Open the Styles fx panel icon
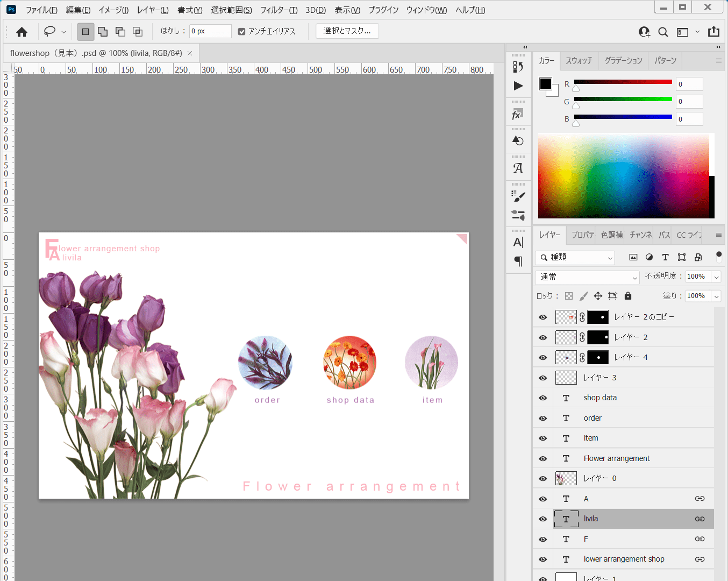 pyautogui.click(x=517, y=115)
